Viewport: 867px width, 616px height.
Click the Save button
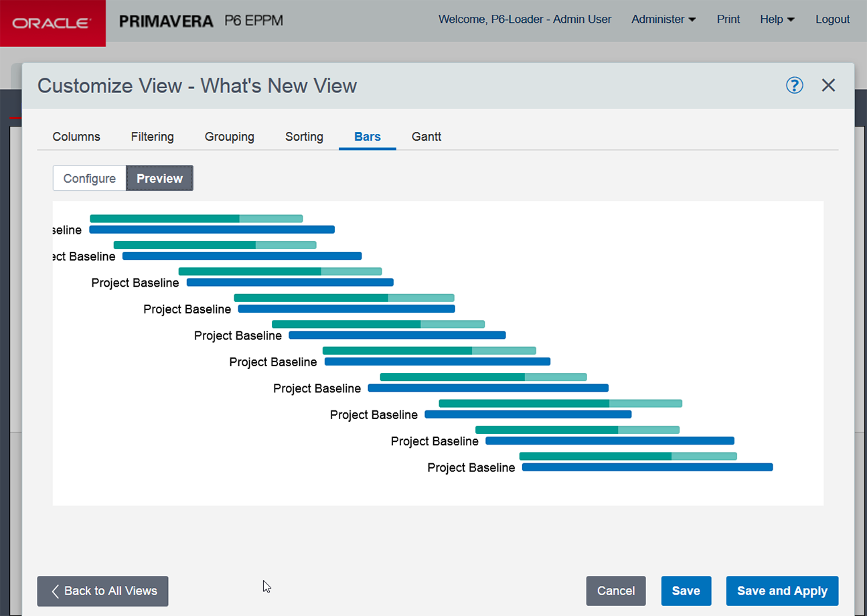(x=686, y=591)
